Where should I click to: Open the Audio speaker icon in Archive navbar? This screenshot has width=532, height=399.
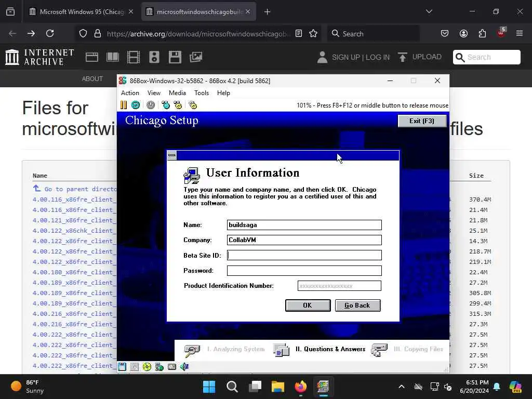click(x=154, y=57)
